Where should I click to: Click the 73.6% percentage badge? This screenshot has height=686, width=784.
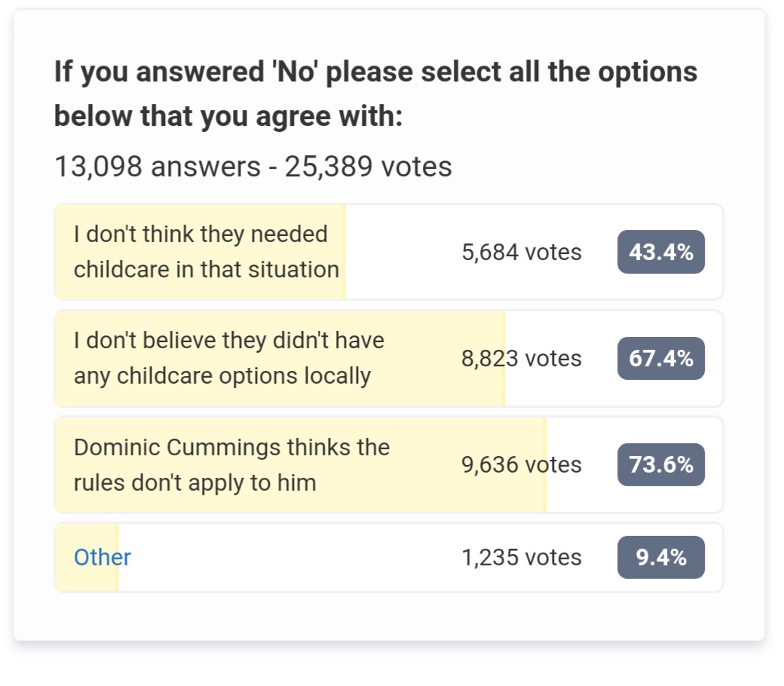coord(661,464)
